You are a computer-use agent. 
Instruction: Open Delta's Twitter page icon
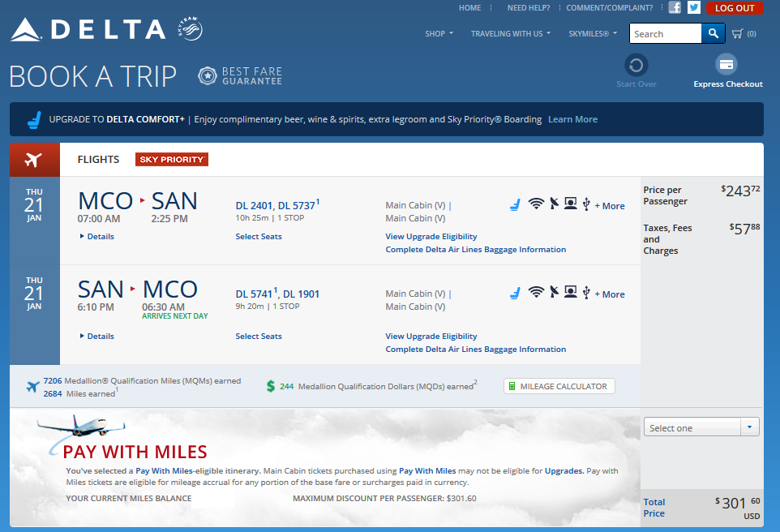694,8
